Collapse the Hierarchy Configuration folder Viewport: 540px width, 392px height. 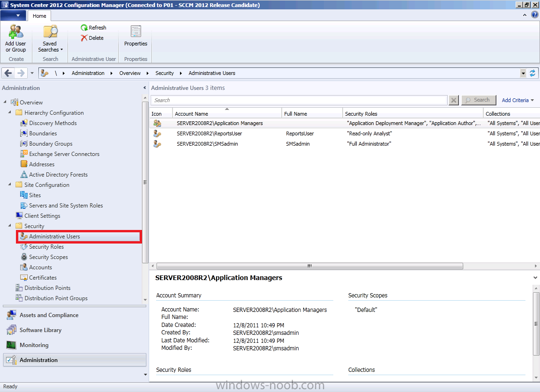(x=10, y=112)
